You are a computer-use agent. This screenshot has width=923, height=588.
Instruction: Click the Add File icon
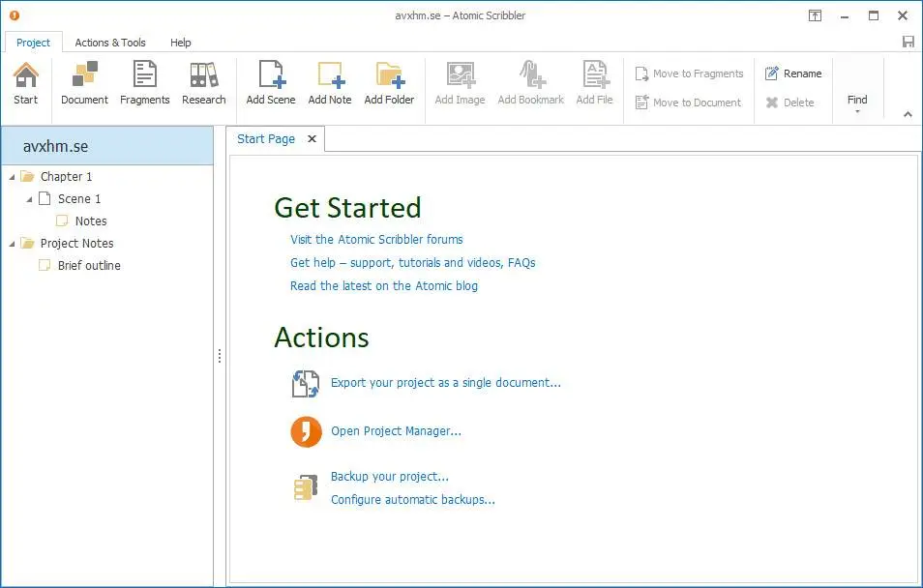coord(595,74)
